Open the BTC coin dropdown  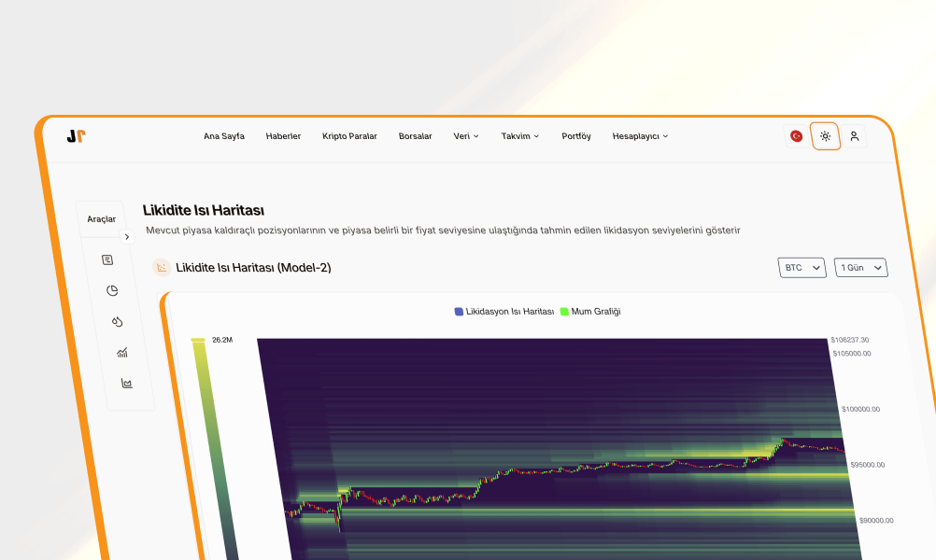pyautogui.click(x=801, y=268)
